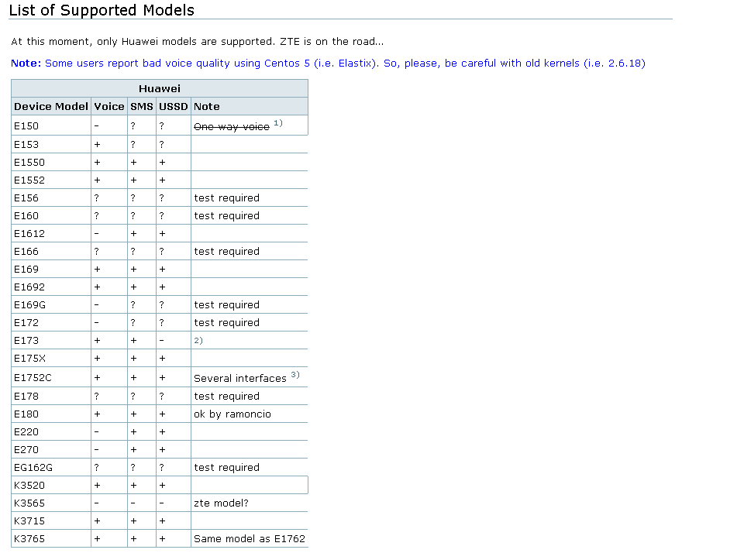Viewport: 744px width, 560px height.
Task: Select the 'K3520' device model cell
Action: pyautogui.click(x=51, y=485)
